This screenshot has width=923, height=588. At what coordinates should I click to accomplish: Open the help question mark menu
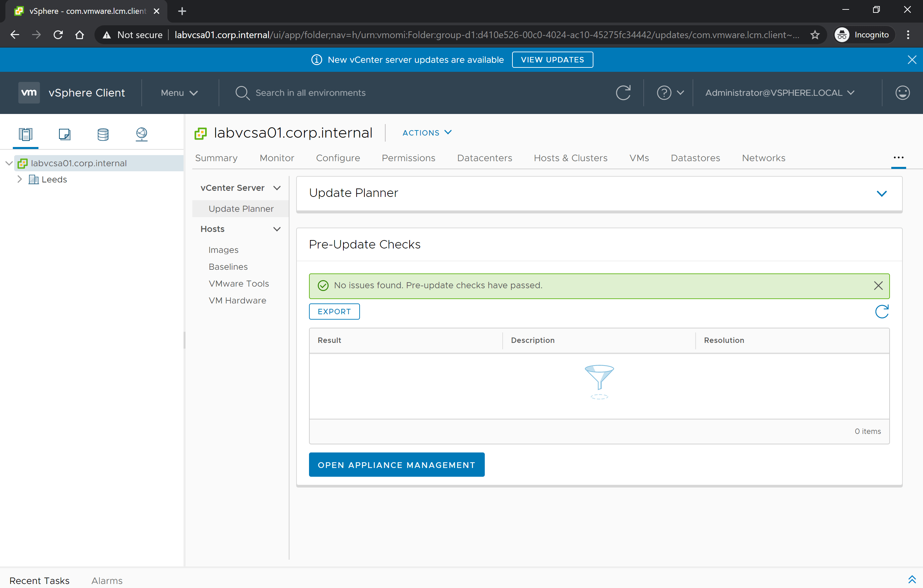pos(670,93)
